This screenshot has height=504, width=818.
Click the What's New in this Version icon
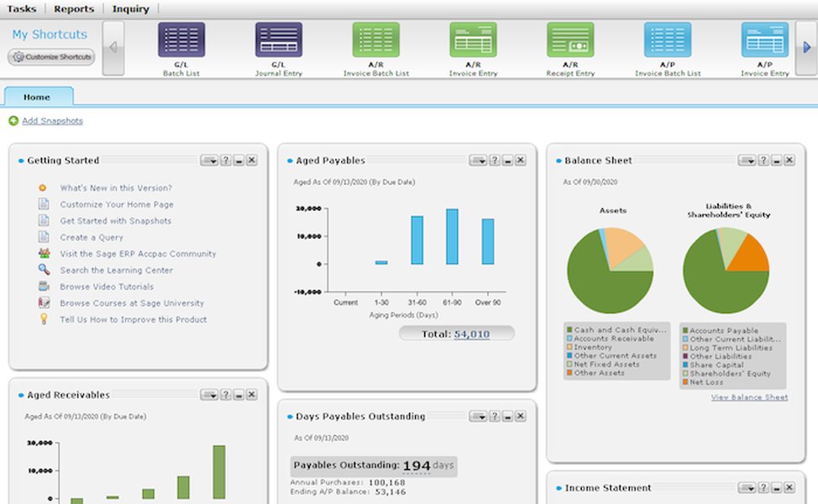[x=43, y=188]
